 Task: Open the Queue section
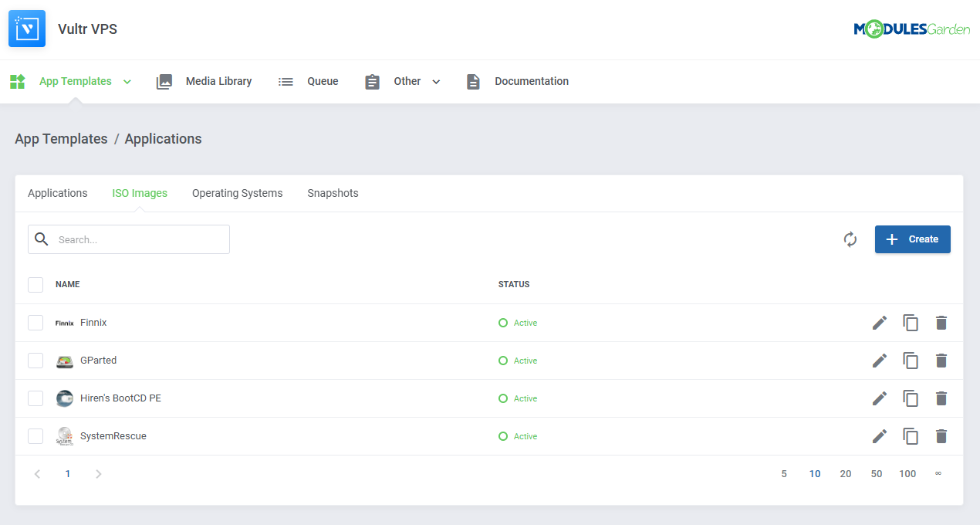[323, 81]
